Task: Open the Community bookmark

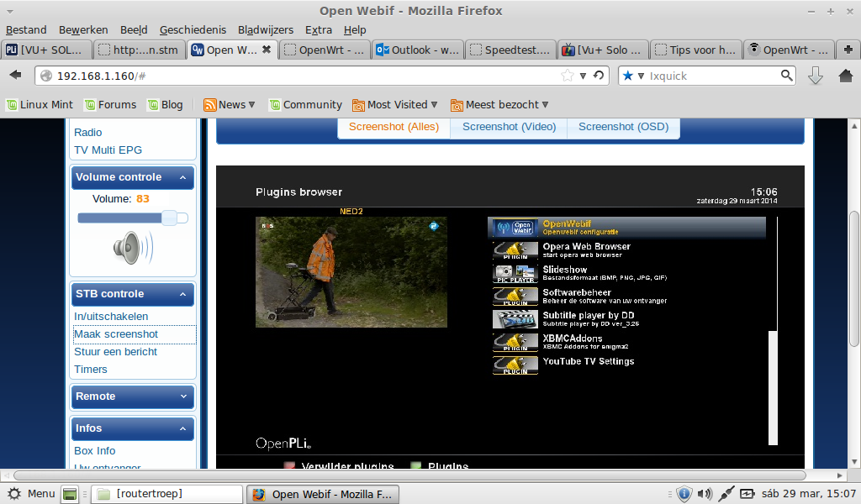Action: point(305,105)
